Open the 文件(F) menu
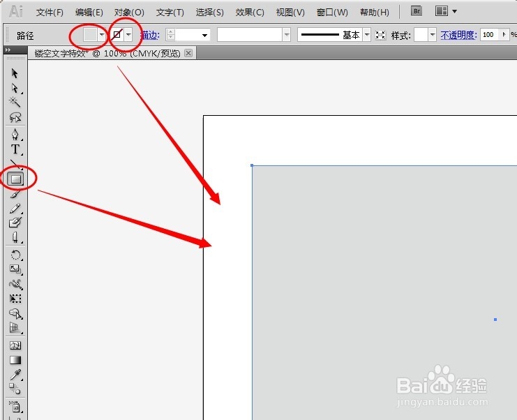 coord(50,13)
